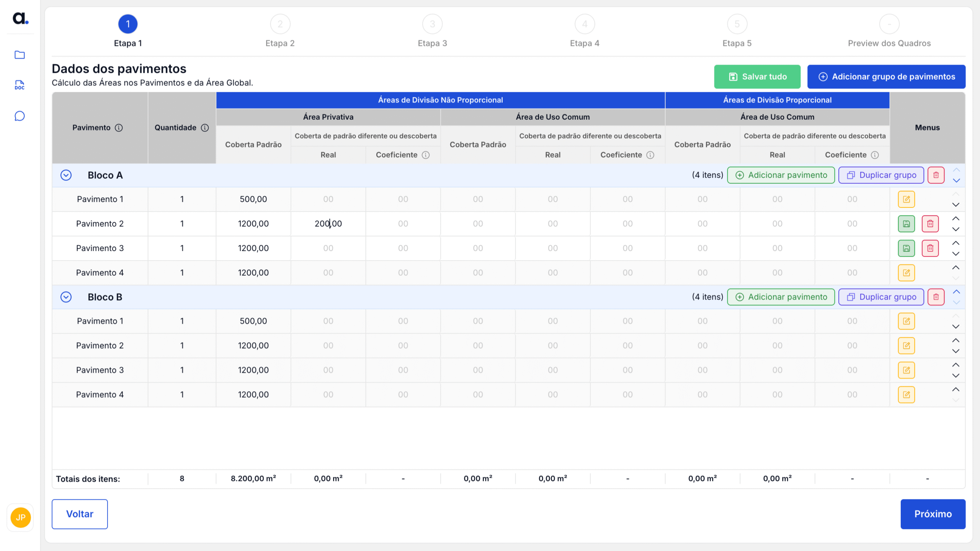Go to Etapa 2 step
The height and width of the screenshot is (551, 980).
click(x=280, y=24)
